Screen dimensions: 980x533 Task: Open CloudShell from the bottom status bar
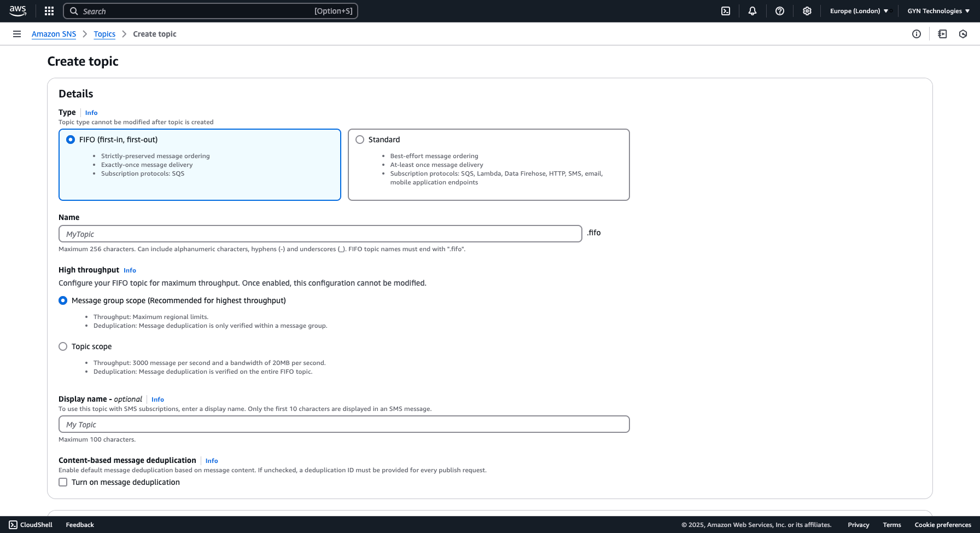tap(31, 524)
